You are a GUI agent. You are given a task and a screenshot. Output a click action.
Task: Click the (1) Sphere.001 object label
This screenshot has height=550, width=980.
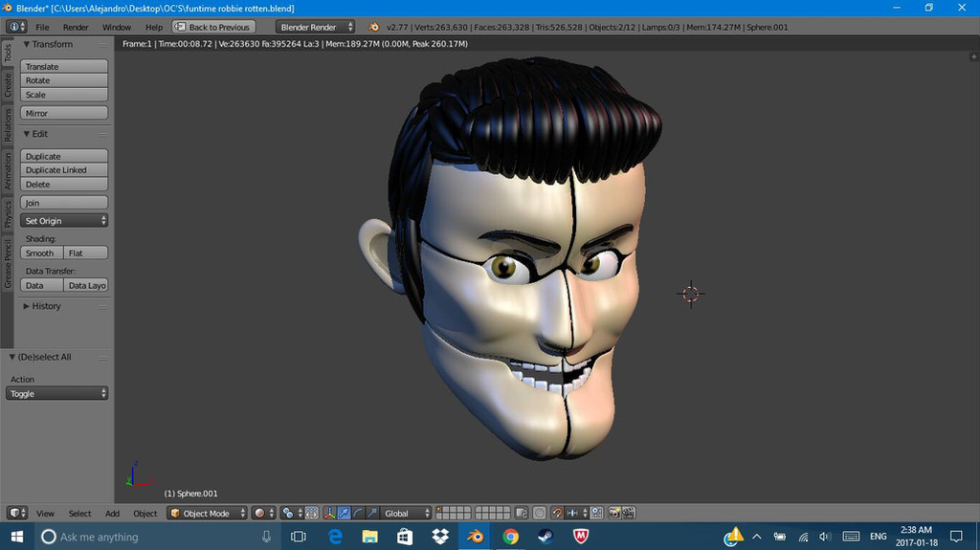(190, 494)
